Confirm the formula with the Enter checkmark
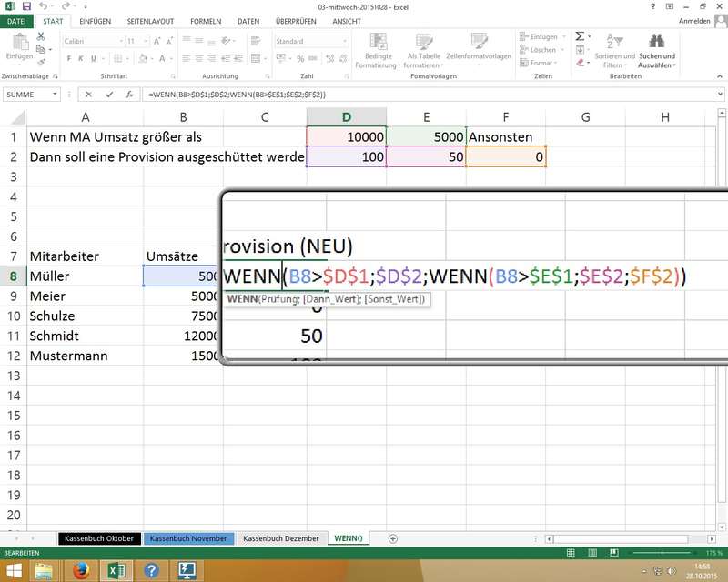Viewport: 728px width, 582px height. pos(109,95)
